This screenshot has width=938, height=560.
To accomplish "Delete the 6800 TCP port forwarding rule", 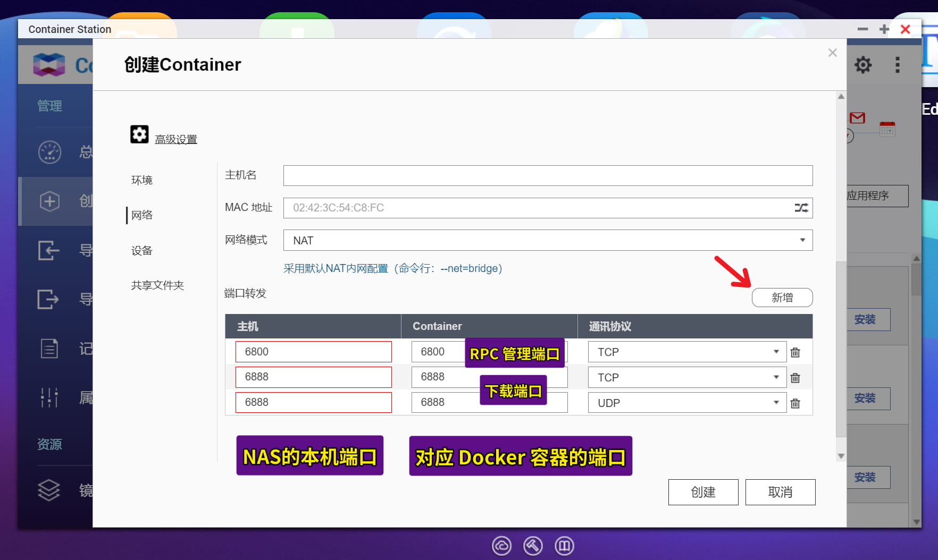I will [795, 352].
